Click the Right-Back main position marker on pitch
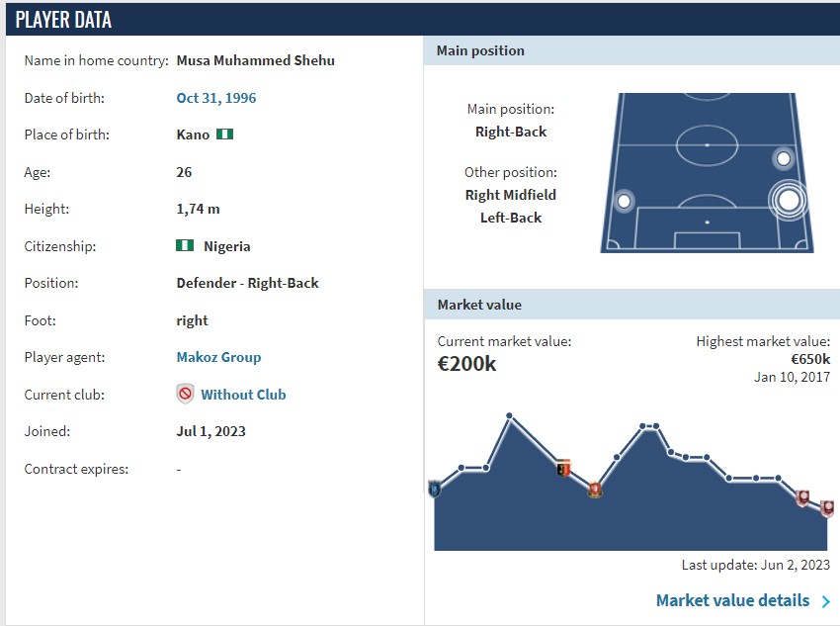 (x=789, y=201)
